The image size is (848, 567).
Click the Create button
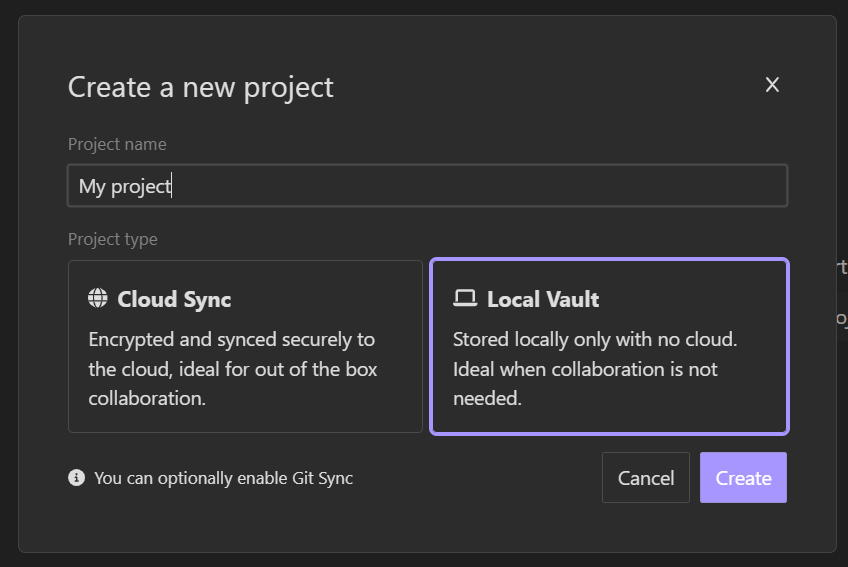point(743,478)
